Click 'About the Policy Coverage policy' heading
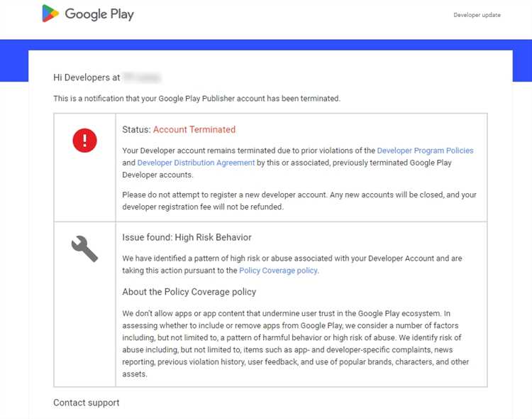 click(189, 292)
